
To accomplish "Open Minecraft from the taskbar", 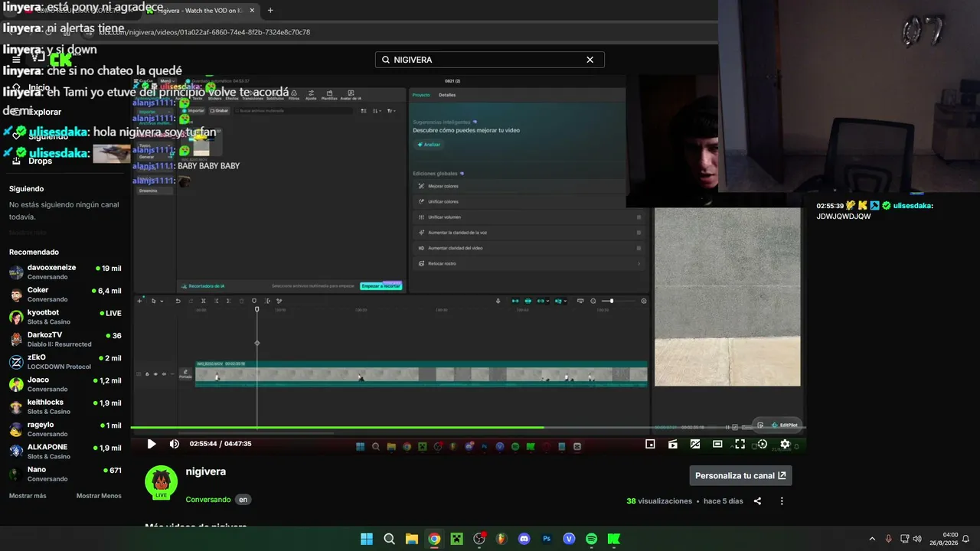I will (x=456, y=539).
